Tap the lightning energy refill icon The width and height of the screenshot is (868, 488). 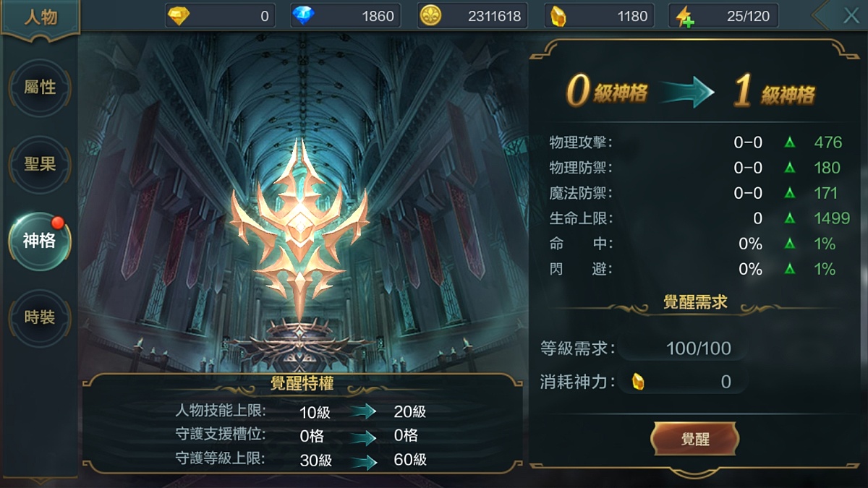[684, 16]
